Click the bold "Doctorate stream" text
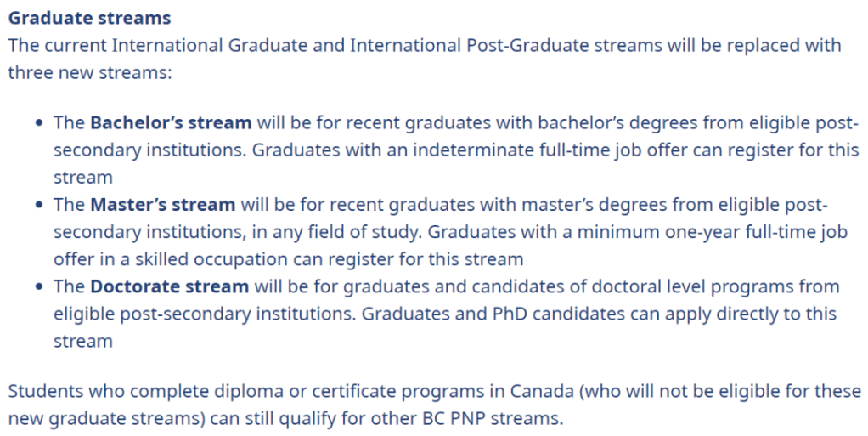868x436 pixels. (x=169, y=286)
